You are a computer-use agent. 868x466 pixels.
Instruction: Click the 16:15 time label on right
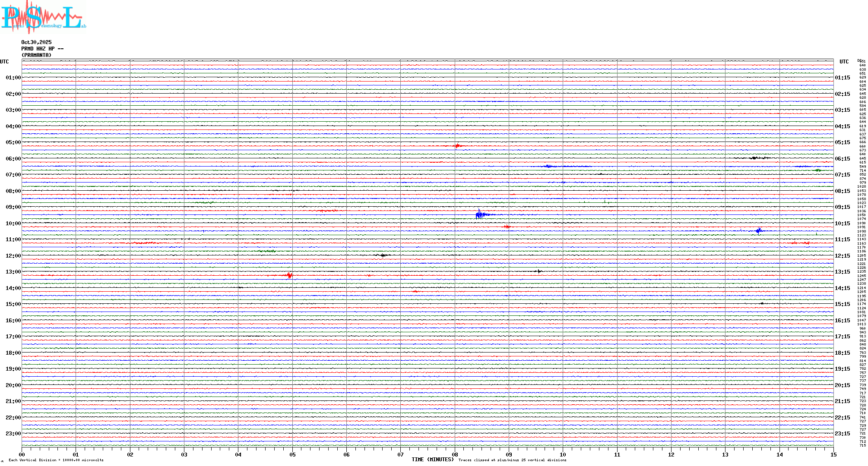click(x=842, y=321)
